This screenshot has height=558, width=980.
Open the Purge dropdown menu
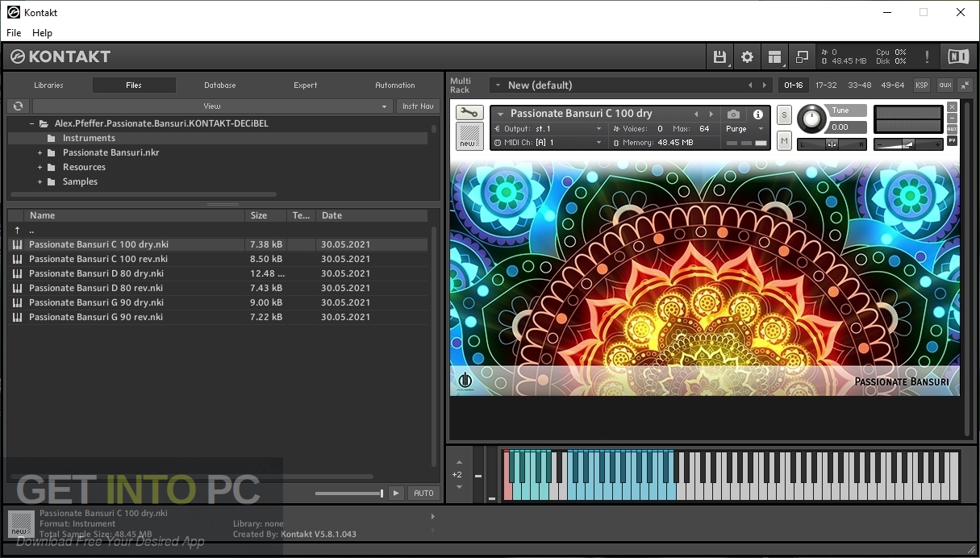pos(744,129)
